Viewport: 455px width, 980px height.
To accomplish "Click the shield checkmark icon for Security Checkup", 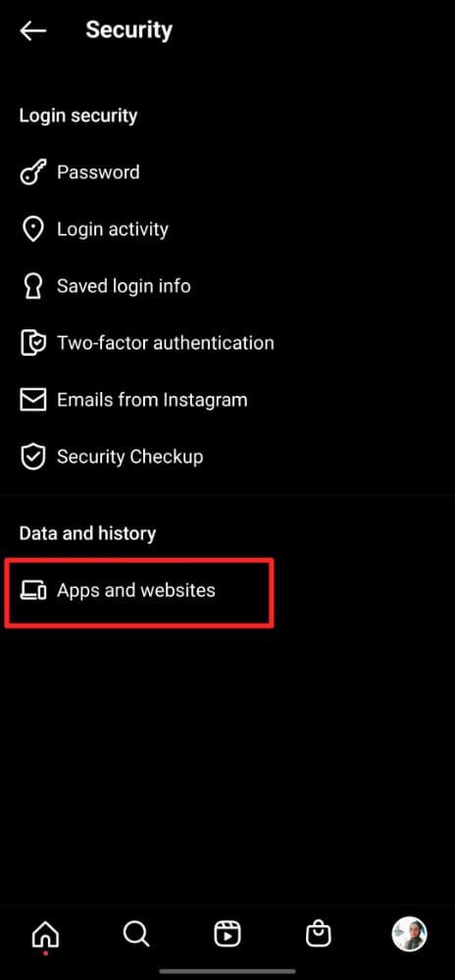I will (33, 457).
